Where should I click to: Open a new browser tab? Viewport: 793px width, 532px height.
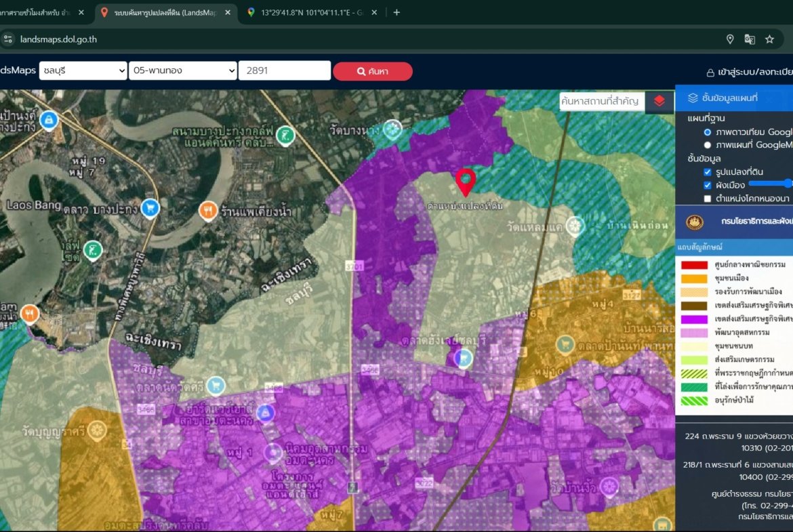[396, 12]
